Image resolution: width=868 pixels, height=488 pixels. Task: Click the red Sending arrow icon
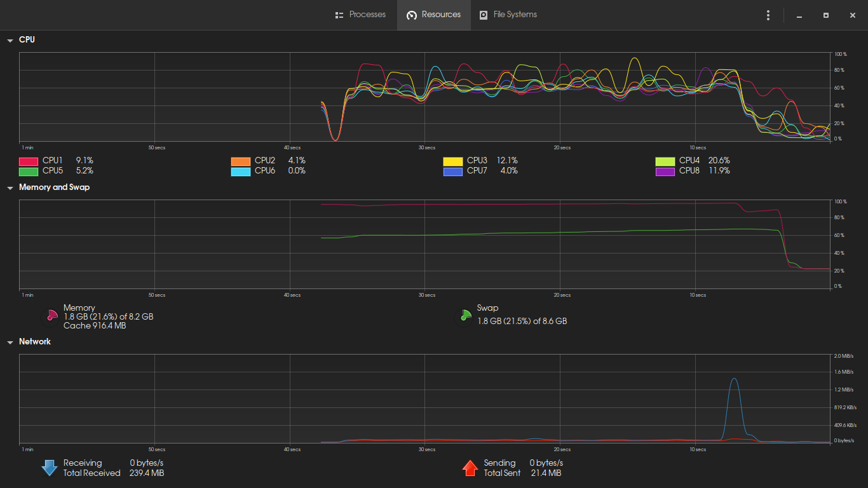[470, 468]
